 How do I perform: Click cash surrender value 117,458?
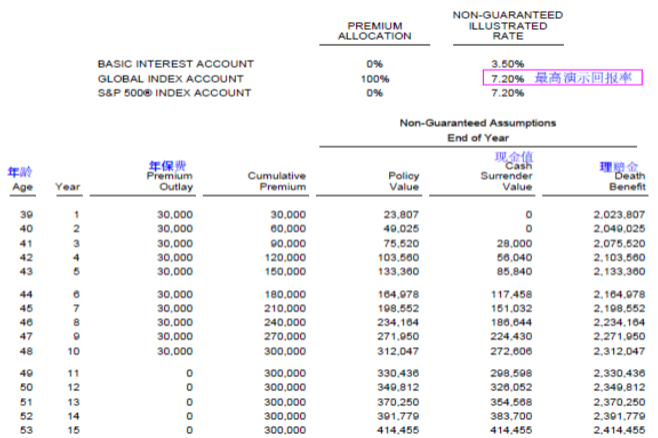point(512,295)
